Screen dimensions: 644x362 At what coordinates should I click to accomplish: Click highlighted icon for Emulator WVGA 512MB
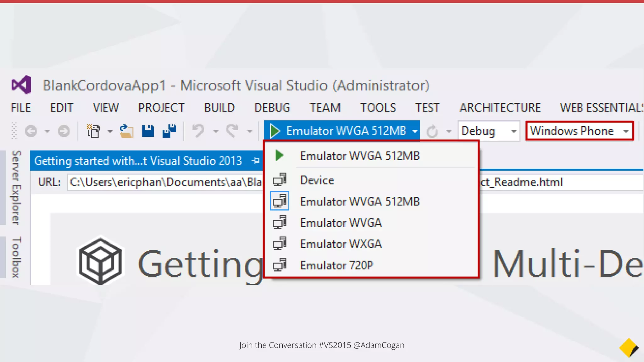click(x=280, y=201)
